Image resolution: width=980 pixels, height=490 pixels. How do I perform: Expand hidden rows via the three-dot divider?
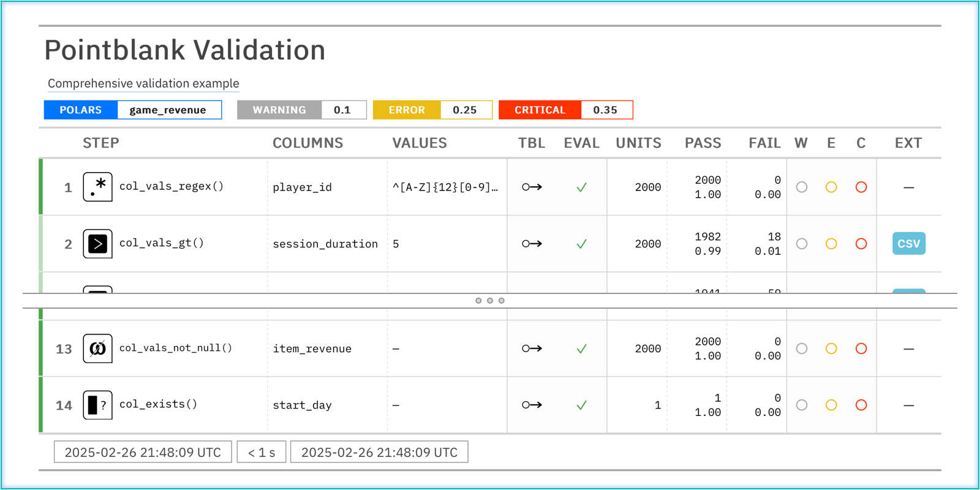pos(489,301)
